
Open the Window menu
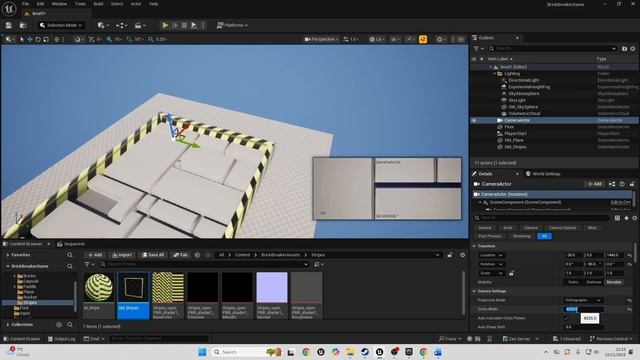pos(59,4)
